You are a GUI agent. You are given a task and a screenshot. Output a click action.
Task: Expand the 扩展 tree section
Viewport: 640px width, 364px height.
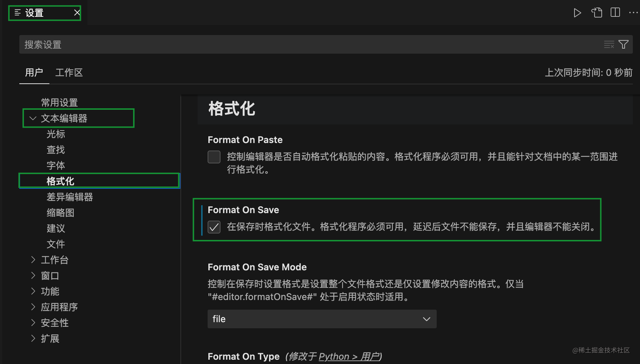pos(33,338)
